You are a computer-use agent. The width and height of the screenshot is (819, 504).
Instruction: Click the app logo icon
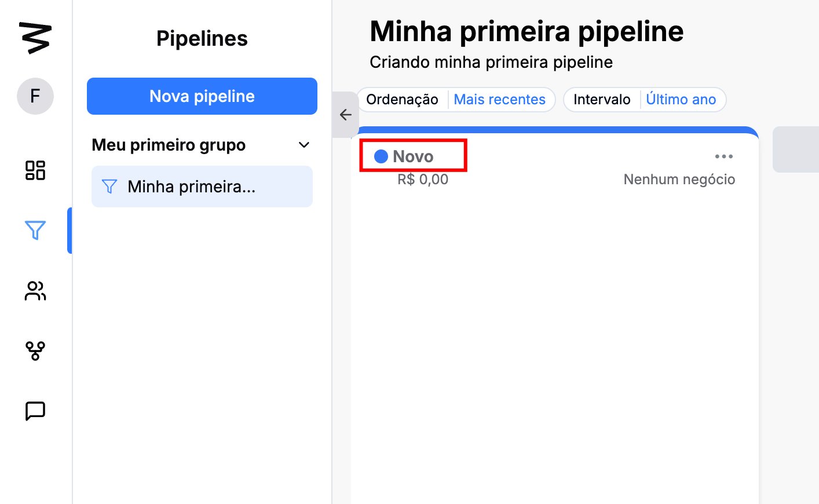(x=35, y=38)
